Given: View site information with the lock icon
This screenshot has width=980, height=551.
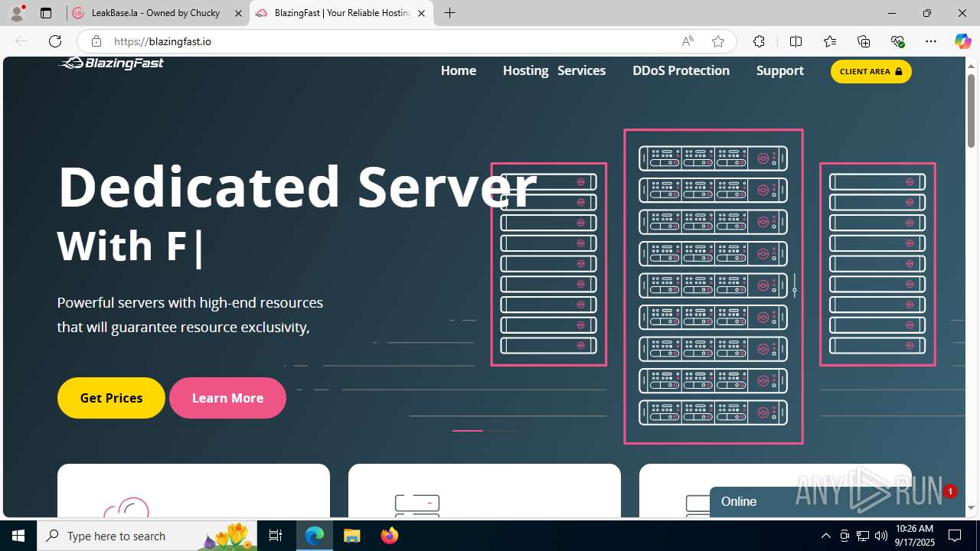Looking at the screenshot, I should pos(96,41).
